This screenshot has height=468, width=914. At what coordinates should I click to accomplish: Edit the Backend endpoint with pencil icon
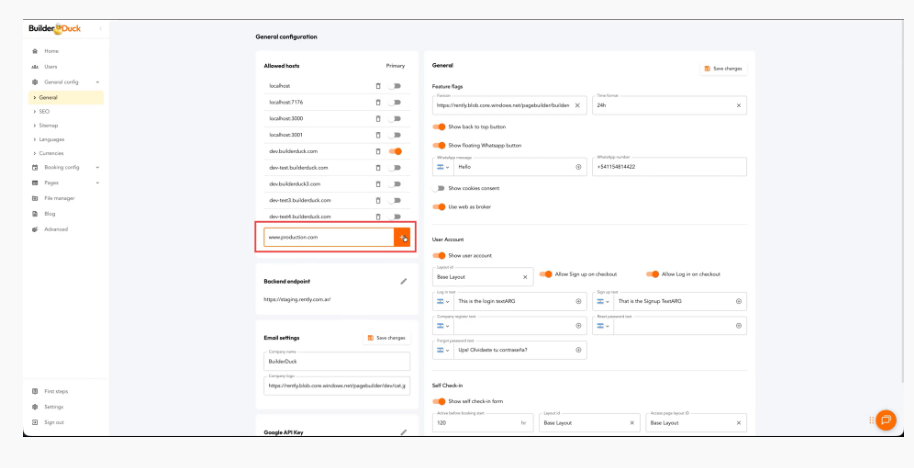(404, 282)
